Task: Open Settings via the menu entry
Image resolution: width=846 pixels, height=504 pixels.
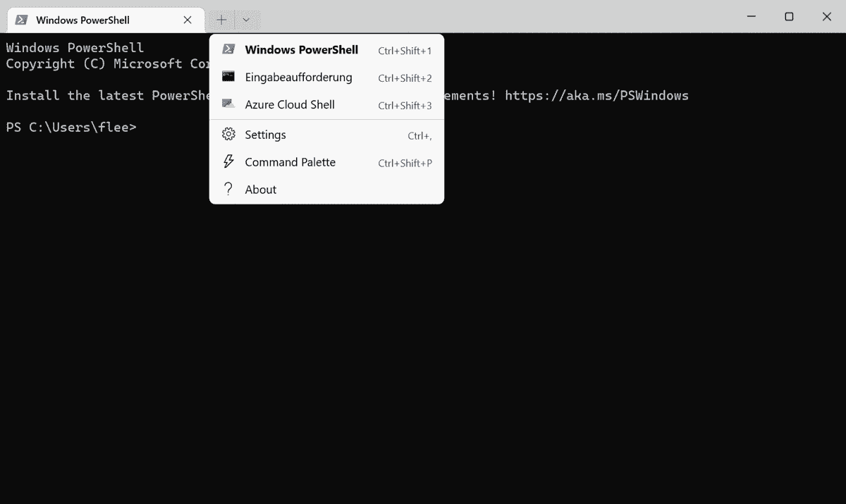Action: click(265, 134)
